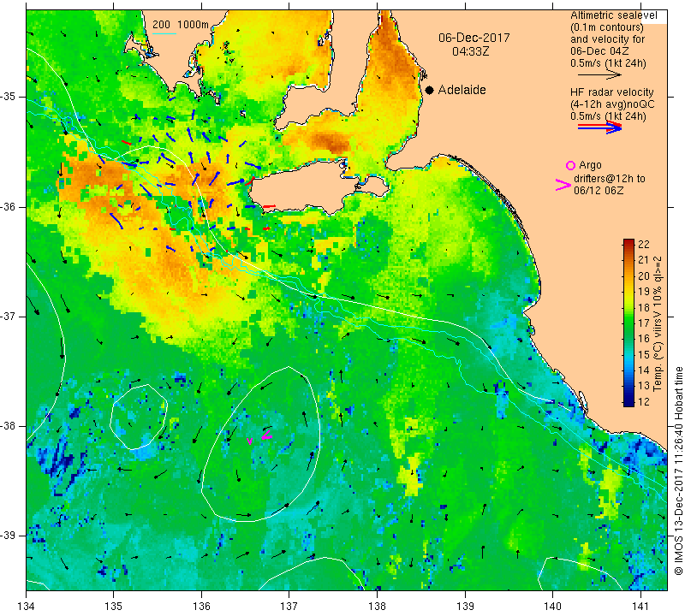Click the dark blue bottom of temperature colorbar
685x616 pixels.
(x=628, y=402)
